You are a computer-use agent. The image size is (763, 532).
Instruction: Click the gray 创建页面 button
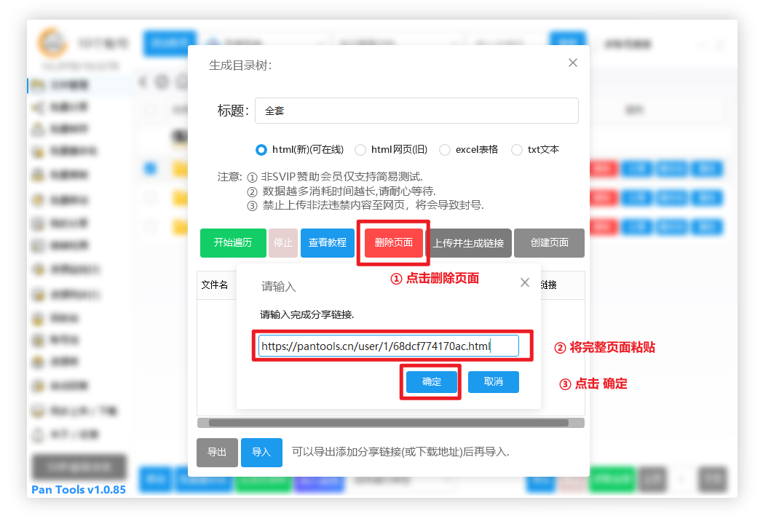pyautogui.click(x=549, y=243)
